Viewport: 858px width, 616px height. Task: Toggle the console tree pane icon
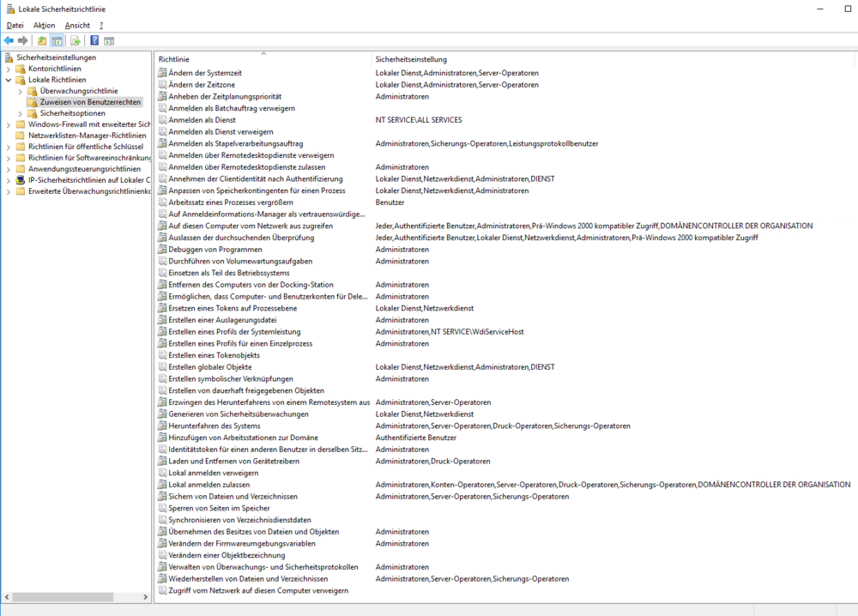(57, 40)
